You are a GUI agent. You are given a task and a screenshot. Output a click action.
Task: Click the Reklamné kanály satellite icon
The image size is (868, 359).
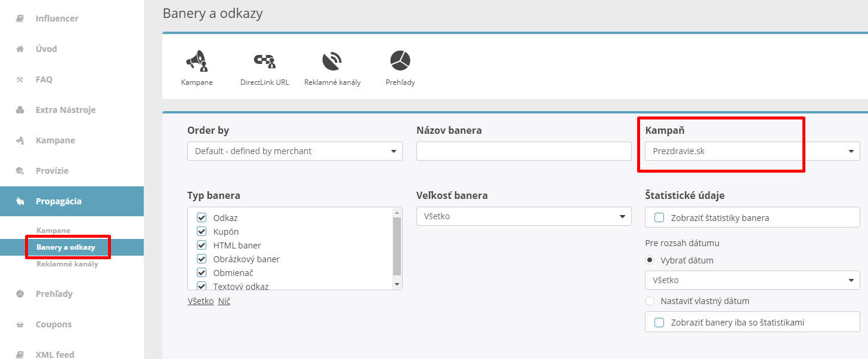coord(332,61)
